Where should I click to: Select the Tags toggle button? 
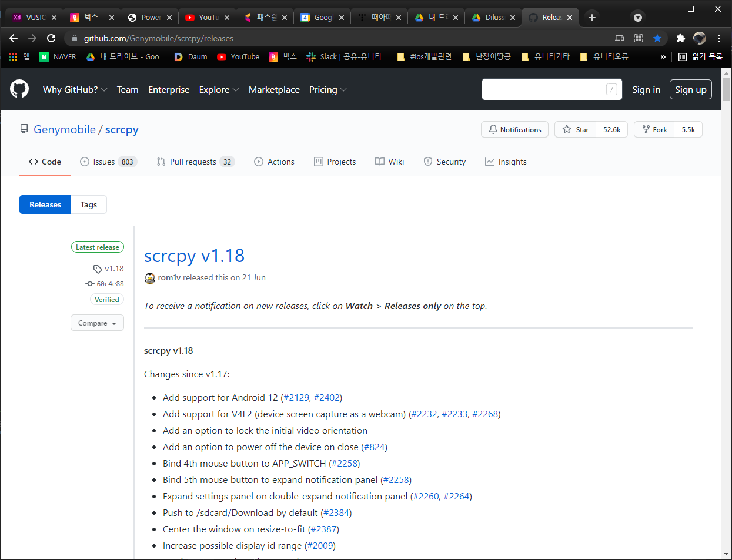point(89,204)
